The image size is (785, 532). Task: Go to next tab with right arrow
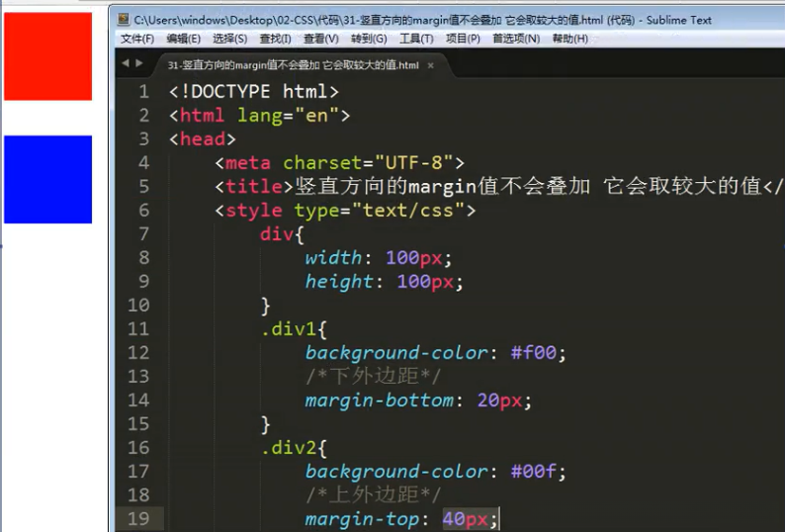[x=139, y=63]
